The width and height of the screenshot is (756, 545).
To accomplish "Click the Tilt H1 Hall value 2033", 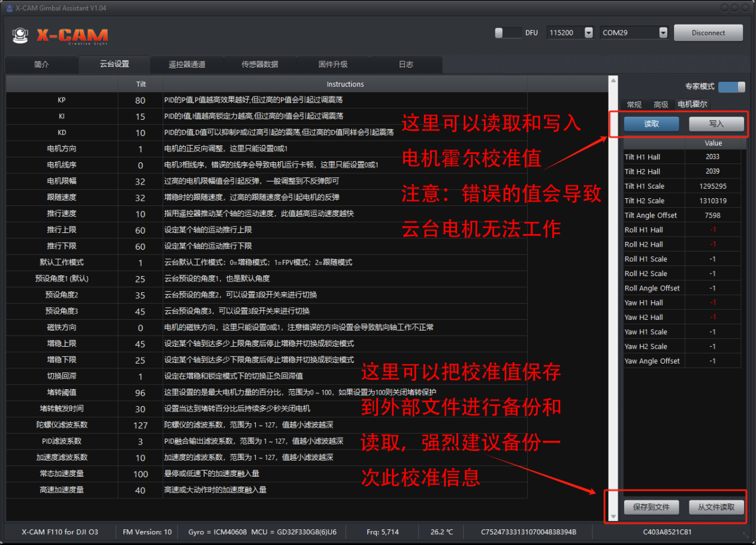I will pos(712,157).
